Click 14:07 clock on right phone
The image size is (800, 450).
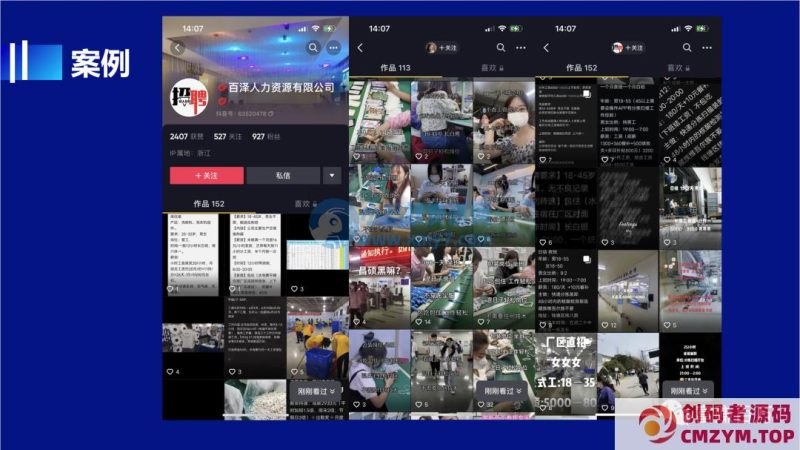[x=565, y=29]
